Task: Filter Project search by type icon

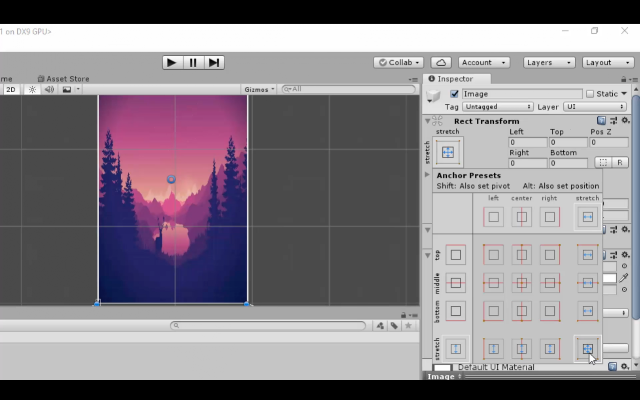Action: (x=380, y=325)
